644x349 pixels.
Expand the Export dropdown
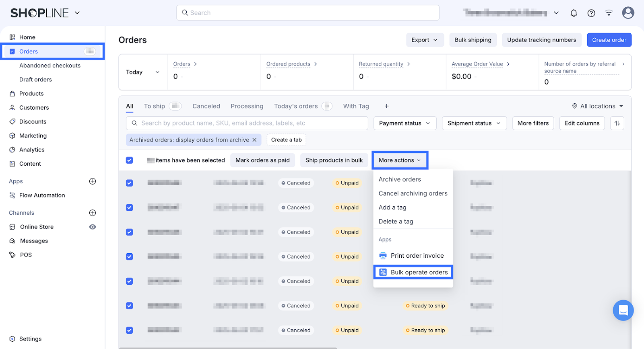[425, 40]
